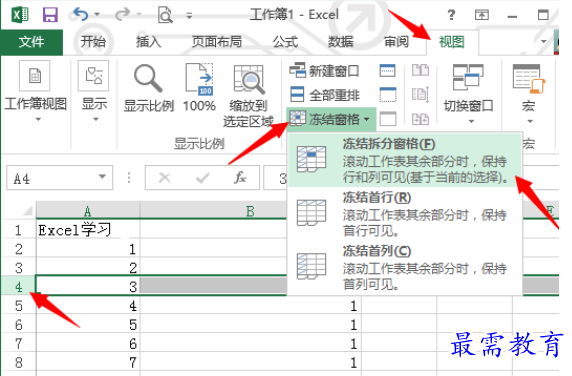Screen dimensions: 572x376
Task: Click 全部重排 arrange all windows
Action: 325,95
